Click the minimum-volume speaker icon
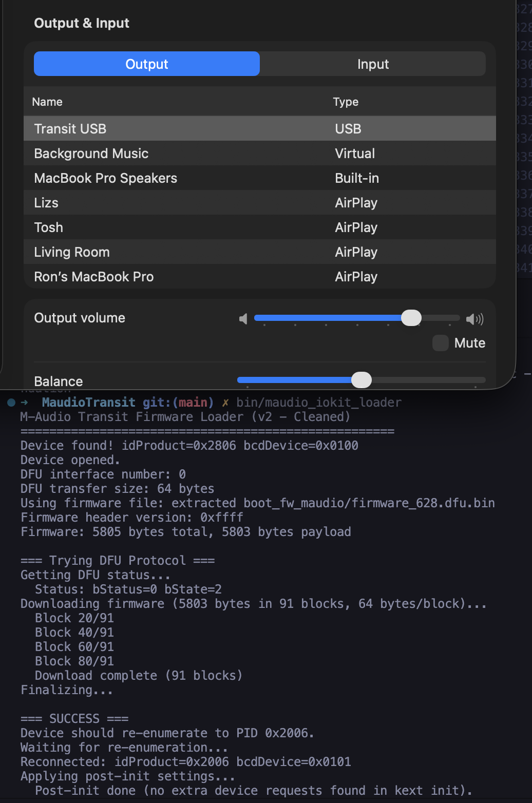 point(243,319)
